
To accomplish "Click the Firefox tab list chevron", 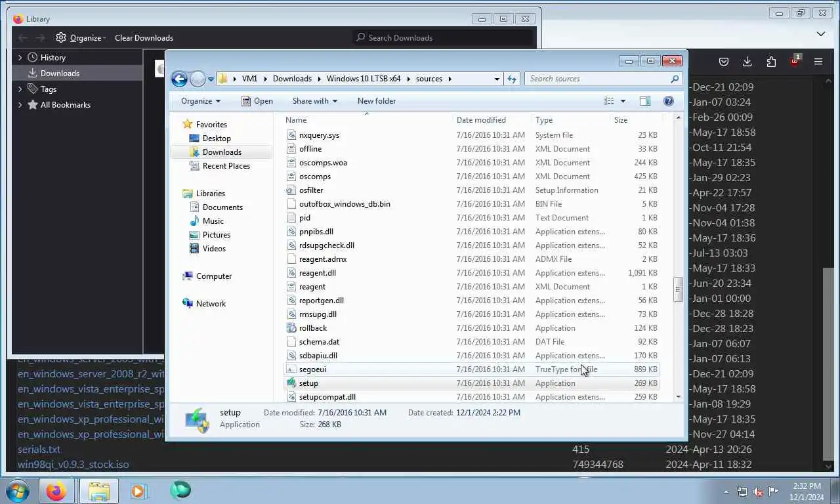I will pos(821,33).
